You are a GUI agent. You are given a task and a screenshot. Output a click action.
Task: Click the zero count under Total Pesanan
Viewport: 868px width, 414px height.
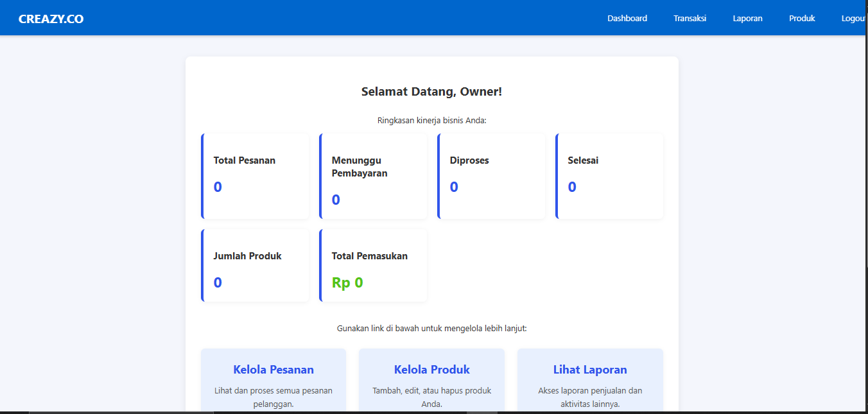[218, 187]
